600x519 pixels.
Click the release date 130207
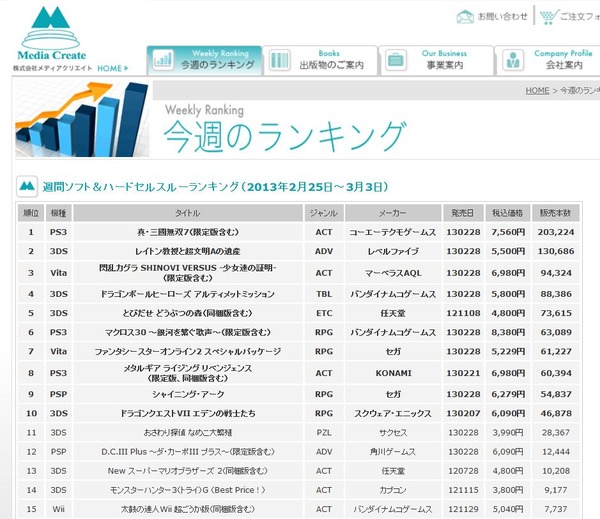point(463,413)
